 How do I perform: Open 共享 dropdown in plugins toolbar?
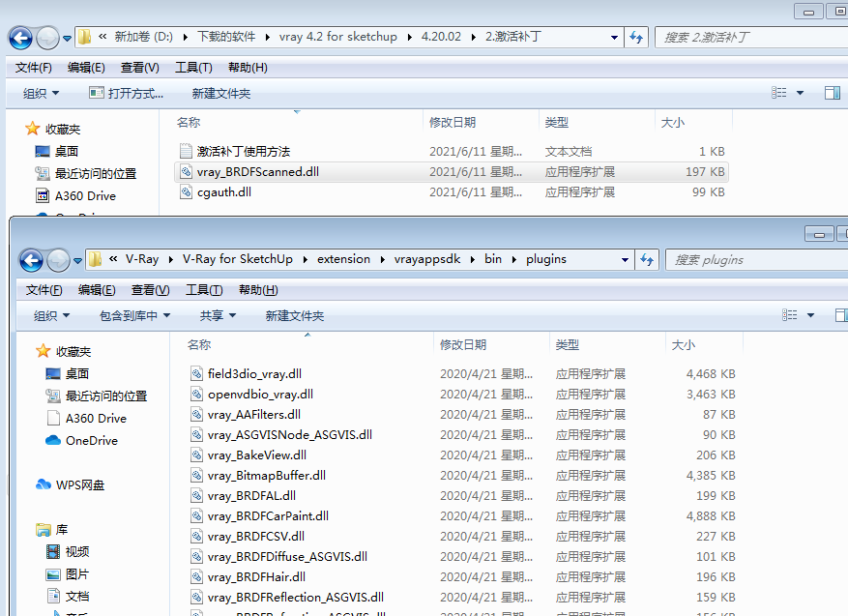point(218,316)
